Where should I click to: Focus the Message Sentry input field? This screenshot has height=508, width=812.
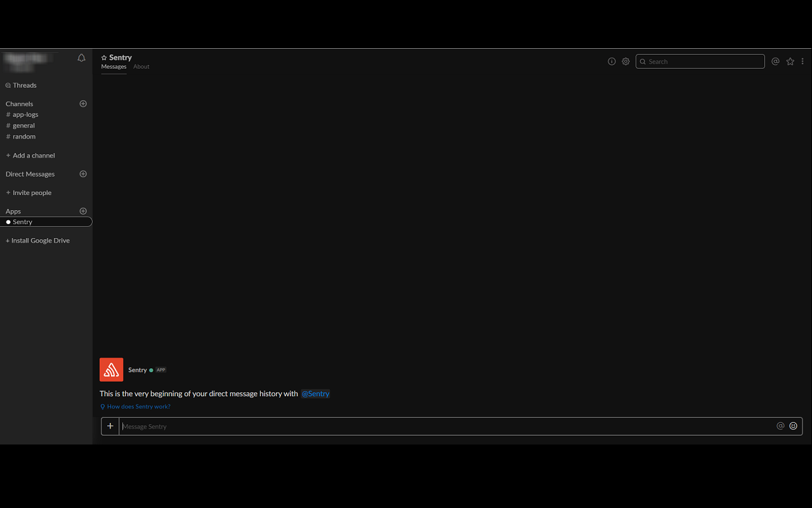(448, 426)
